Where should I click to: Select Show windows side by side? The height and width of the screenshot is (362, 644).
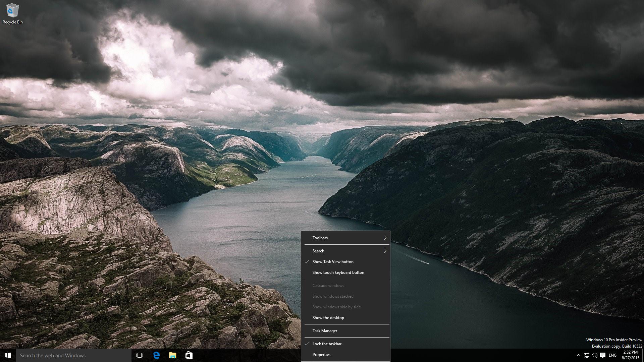(336, 307)
